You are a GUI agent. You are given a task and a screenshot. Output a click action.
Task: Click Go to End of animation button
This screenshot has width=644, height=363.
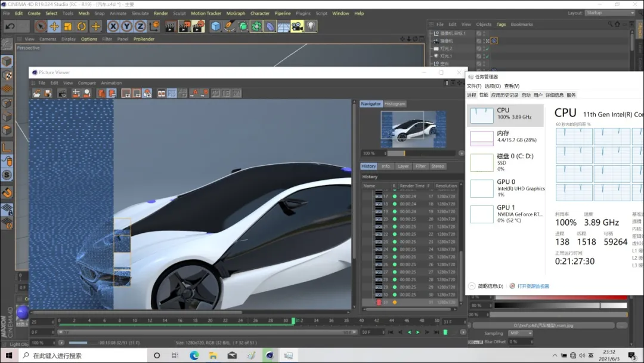(436, 332)
